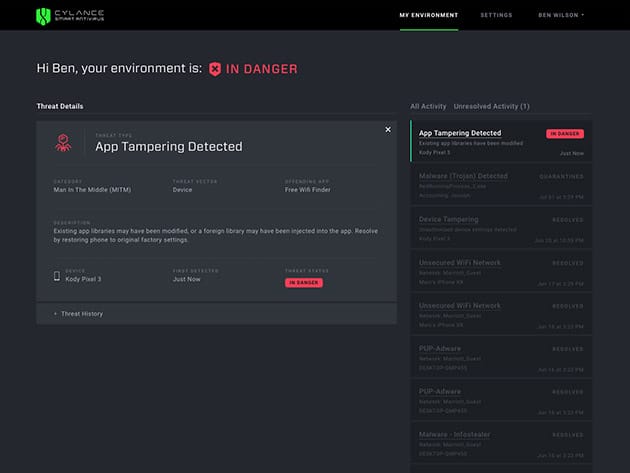Click the Kody Pixel 3 phone icon
630x473 pixels.
click(56, 276)
